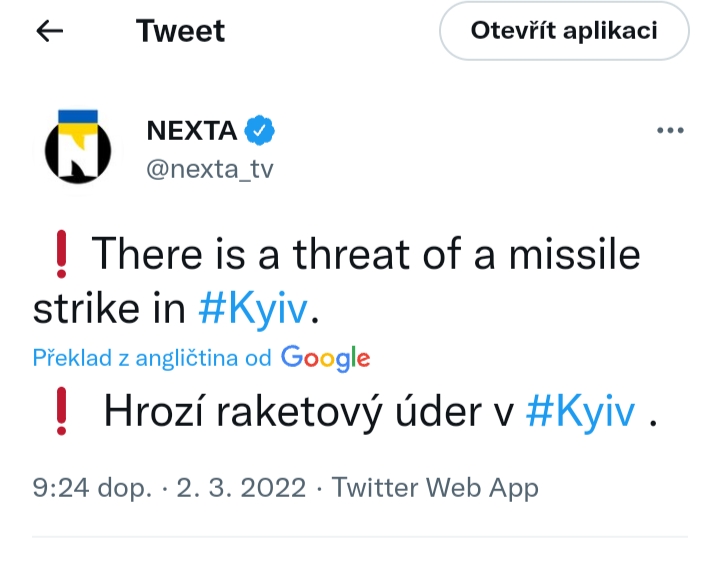Open the three-dot more options menu
The height and width of the screenshot is (572, 718).
[668, 131]
